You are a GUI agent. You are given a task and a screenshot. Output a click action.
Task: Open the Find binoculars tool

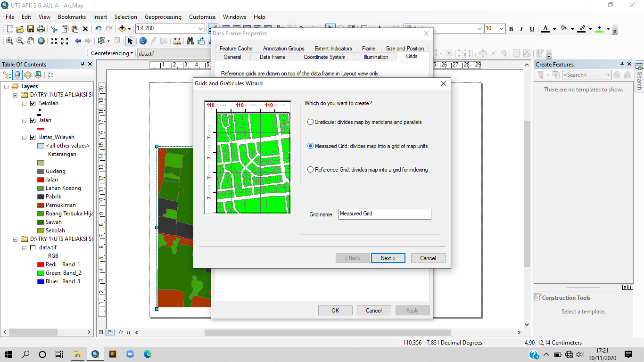[190, 41]
